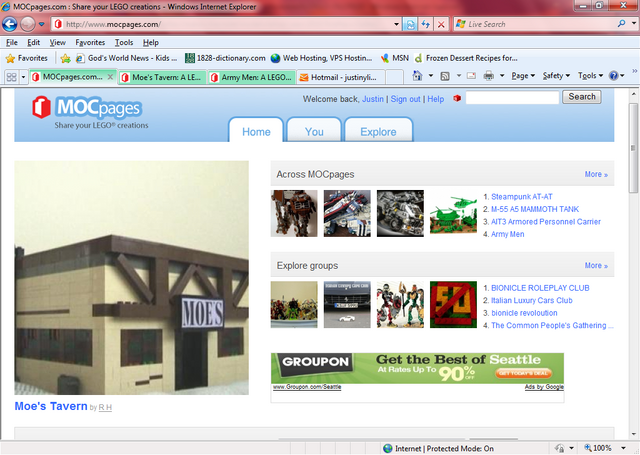
Task: Open the View menu
Action: (x=58, y=42)
